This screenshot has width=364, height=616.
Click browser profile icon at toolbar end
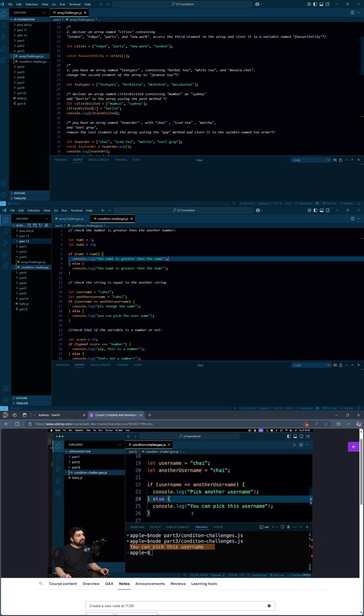click(x=359, y=424)
